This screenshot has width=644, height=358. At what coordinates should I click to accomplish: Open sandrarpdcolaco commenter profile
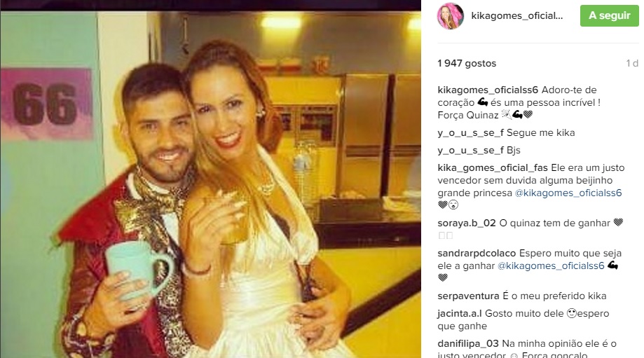[x=477, y=253]
